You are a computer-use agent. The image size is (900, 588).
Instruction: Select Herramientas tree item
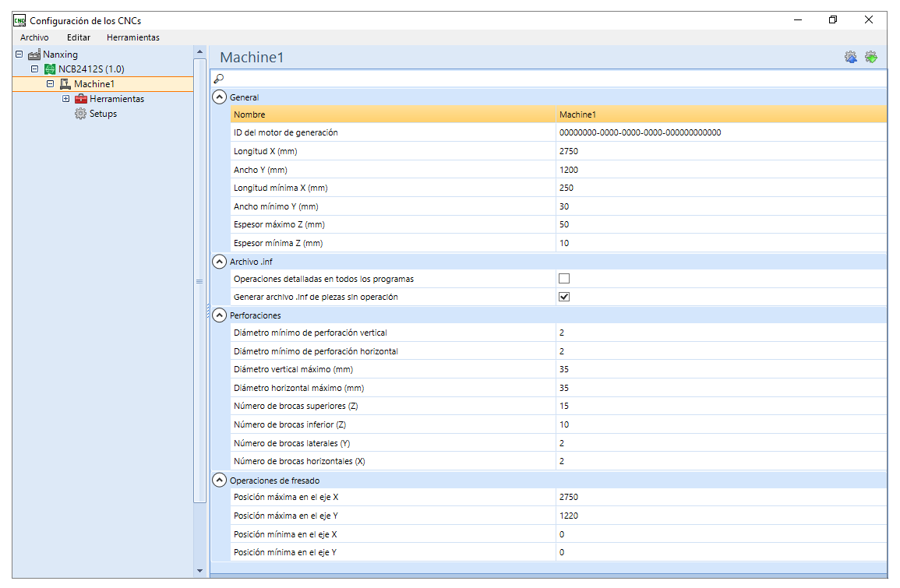tap(117, 99)
